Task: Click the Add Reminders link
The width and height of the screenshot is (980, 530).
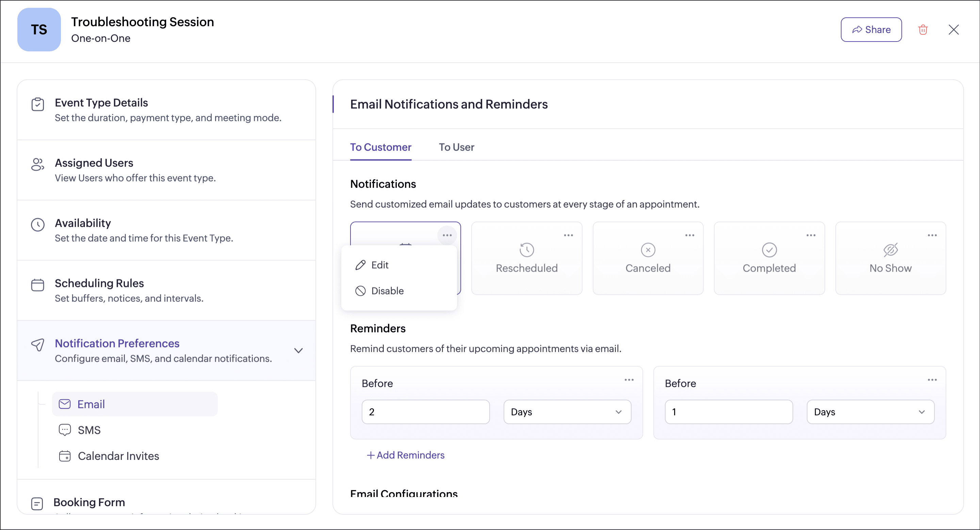Action: tap(406, 455)
